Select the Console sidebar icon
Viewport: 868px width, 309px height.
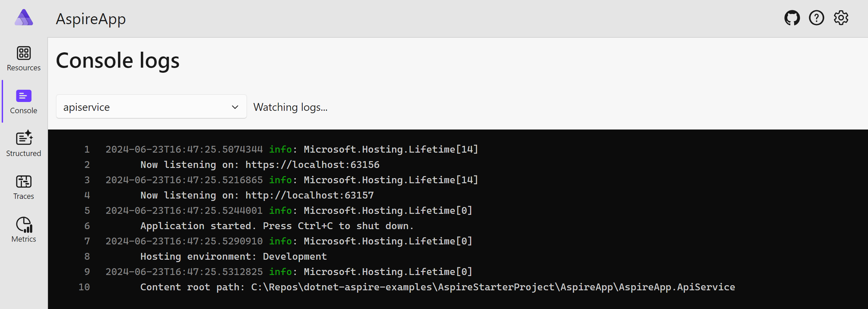[x=23, y=96]
